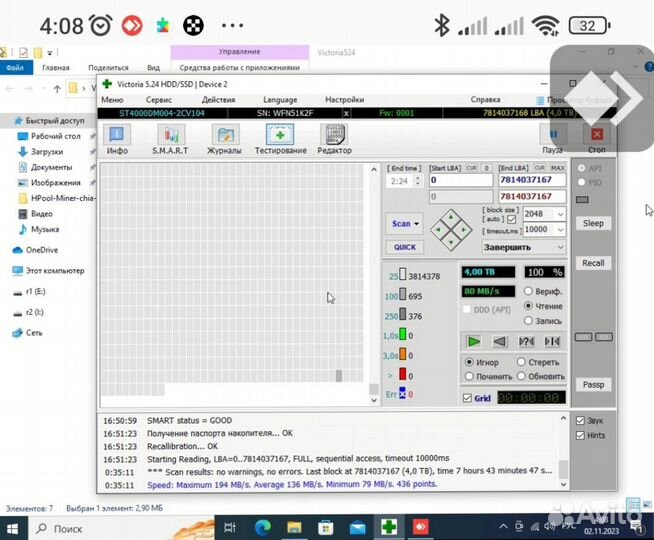Open Сеть network in Explorer sidebar
Image resolution: width=654 pixels, height=540 pixels.
[x=34, y=333]
